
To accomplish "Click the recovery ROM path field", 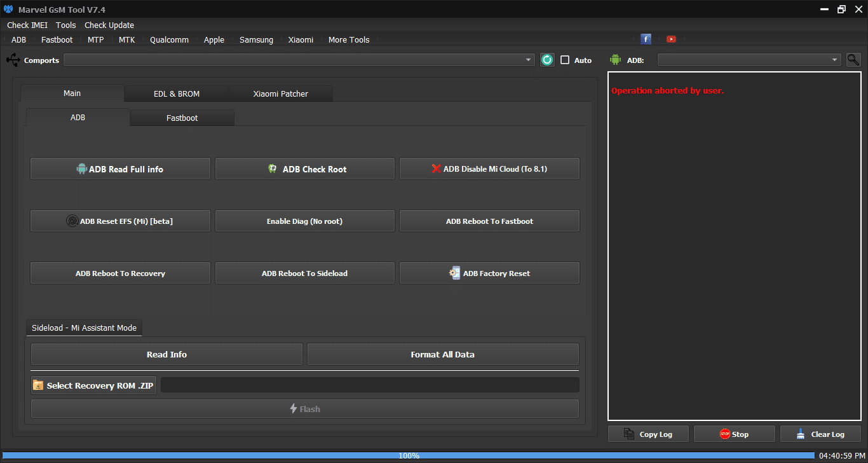I will tap(370, 385).
